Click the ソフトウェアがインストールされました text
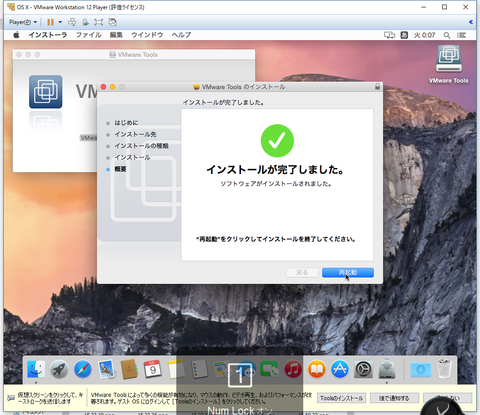The width and height of the screenshot is (480, 415). tap(276, 184)
